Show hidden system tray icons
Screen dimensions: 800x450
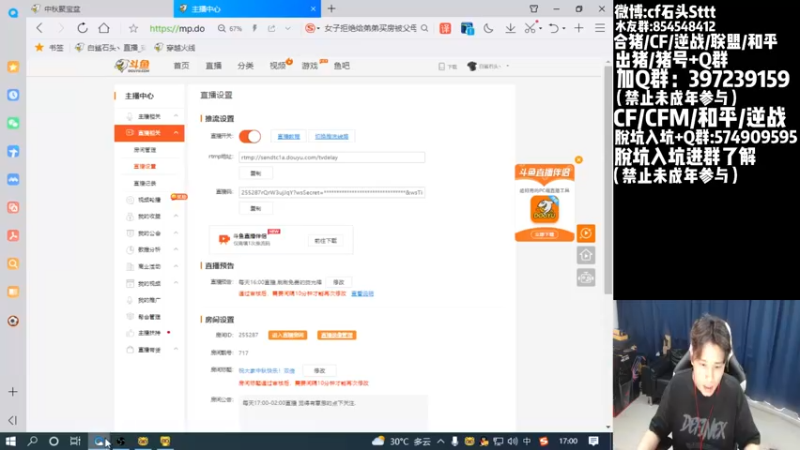[441, 441]
